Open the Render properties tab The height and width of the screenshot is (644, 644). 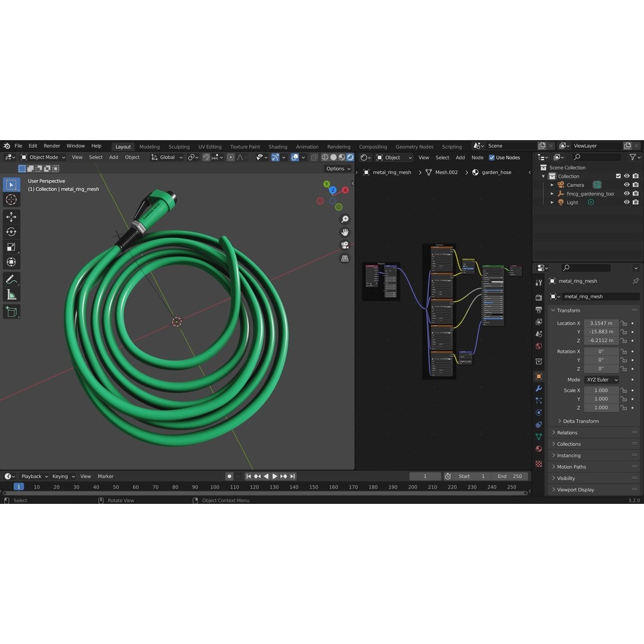tap(539, 298)
